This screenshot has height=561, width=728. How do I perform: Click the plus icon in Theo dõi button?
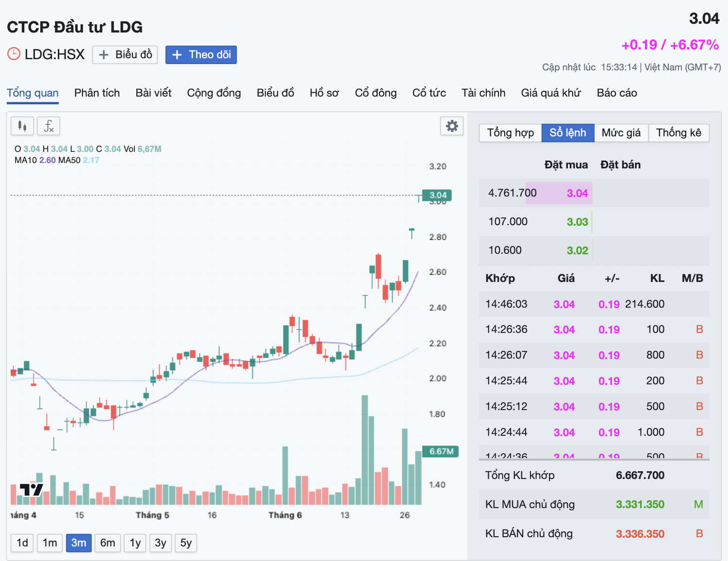pyautogui.click(x=177, y=55)
